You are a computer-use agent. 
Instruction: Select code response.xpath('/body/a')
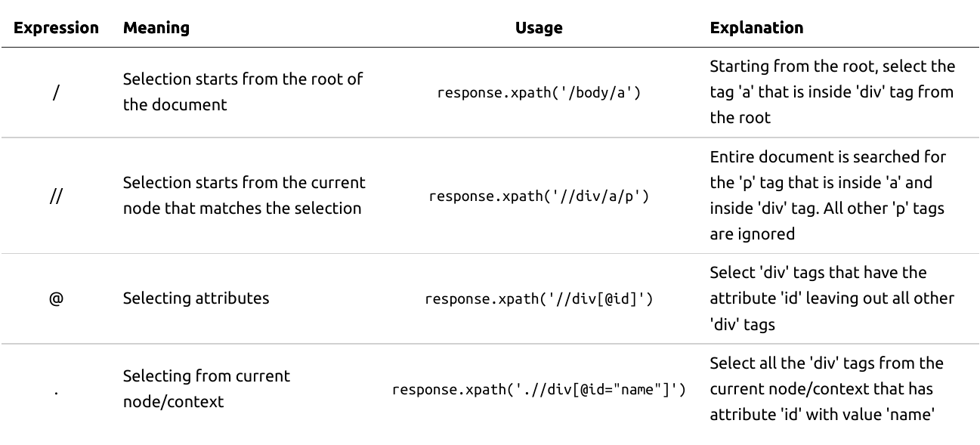click(x=539, y=93)
